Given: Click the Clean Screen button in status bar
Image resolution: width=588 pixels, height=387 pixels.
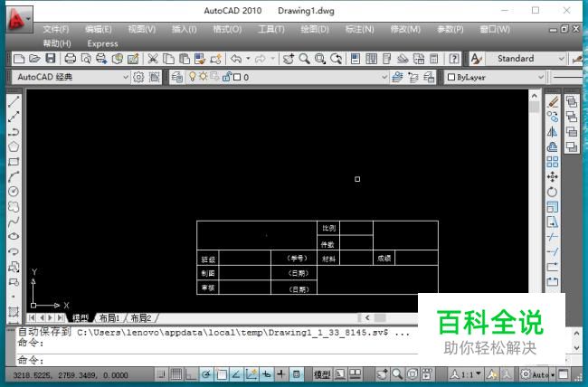Looking at the screenshot, I should pyautogui.click(x=564, y=373).
